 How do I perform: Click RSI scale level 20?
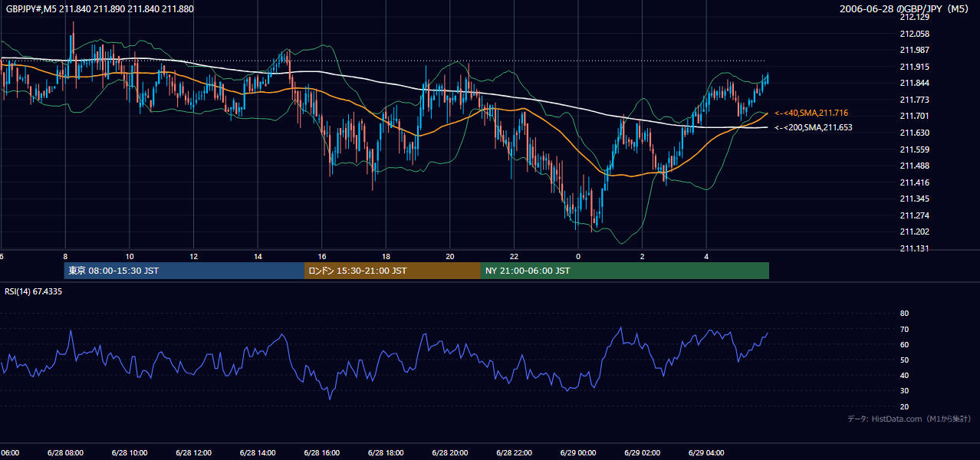point(904,406)
